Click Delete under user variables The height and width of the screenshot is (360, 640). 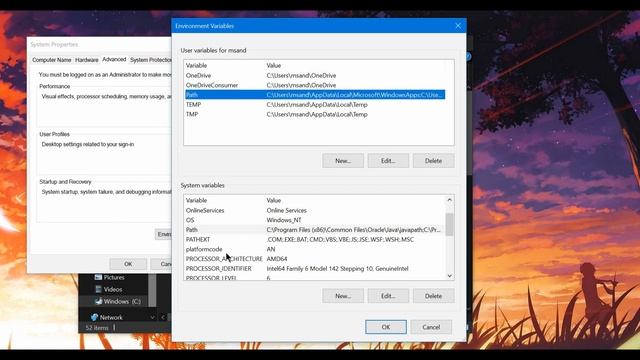click(x=433, y=161)
